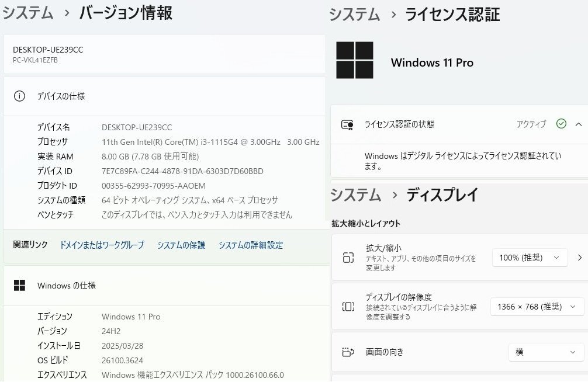This screenshot has width=588, height=382.
Task: Click the Windows logo beside Windows の仕様
Action: pos(19,285)
